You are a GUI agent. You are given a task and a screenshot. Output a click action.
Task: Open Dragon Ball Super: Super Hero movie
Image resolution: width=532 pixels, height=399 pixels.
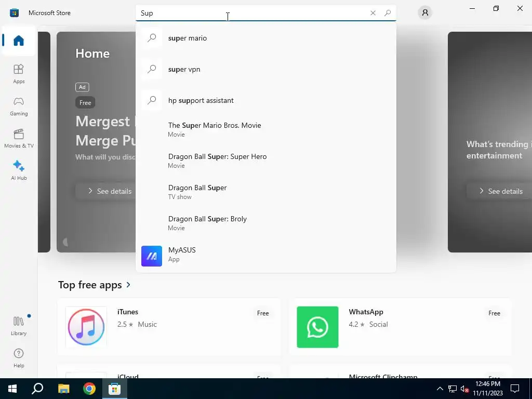pos(265,161)
